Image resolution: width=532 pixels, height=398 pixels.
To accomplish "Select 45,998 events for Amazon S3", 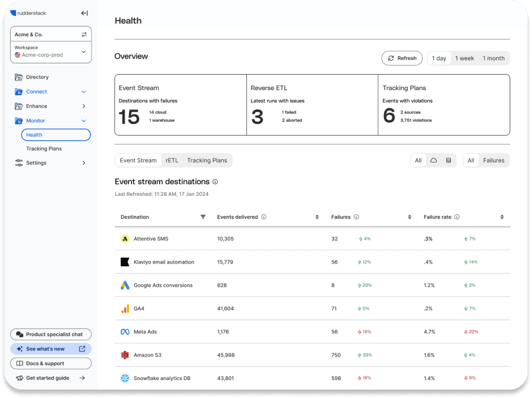I will pyautogui.click(x=226, y=355).
